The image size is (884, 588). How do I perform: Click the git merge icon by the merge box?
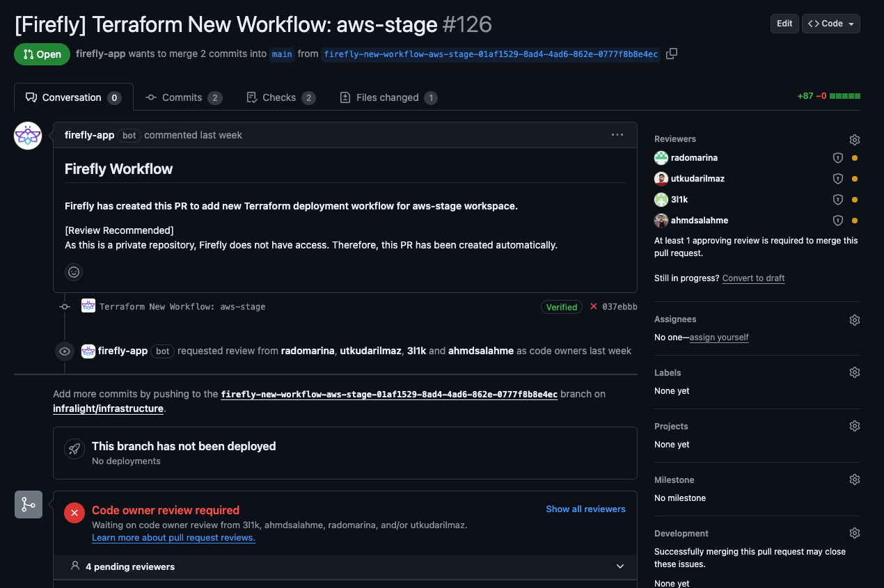pyautogui.click(x=29, y=504)
